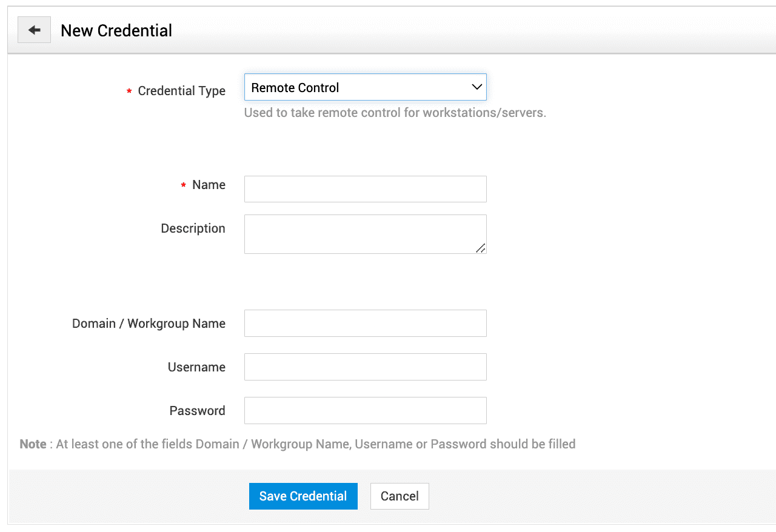
Task: Click the Credential Type label
Action: pyautogui.click(x=181, y=91)
